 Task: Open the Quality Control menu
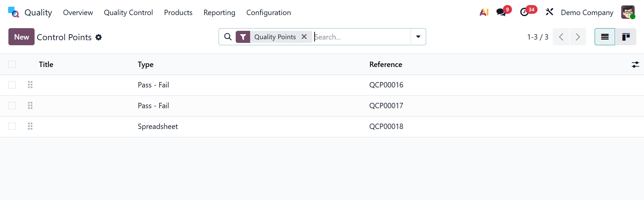click(128, 12)
